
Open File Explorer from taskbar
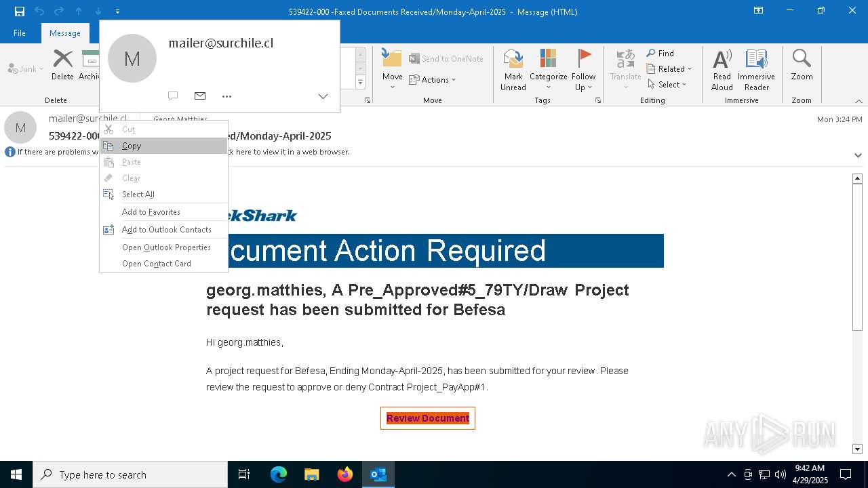click(311, 474)
